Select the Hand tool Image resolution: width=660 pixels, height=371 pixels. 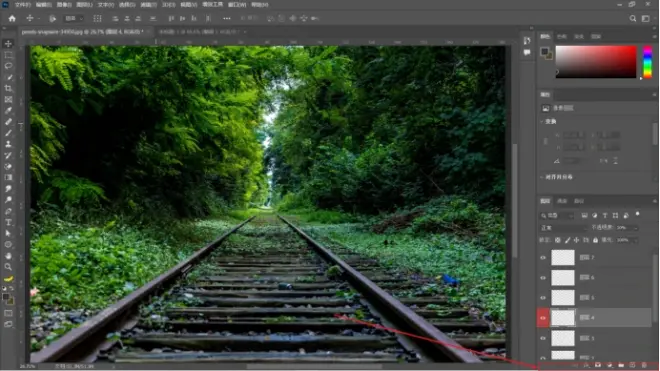[8, 256]
